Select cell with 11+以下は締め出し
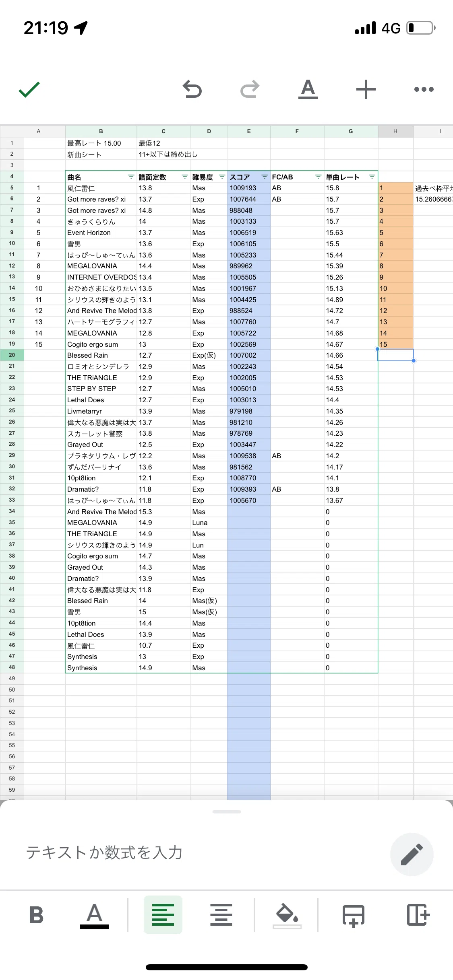Viewport: 453px width, 980px height. 164,154
